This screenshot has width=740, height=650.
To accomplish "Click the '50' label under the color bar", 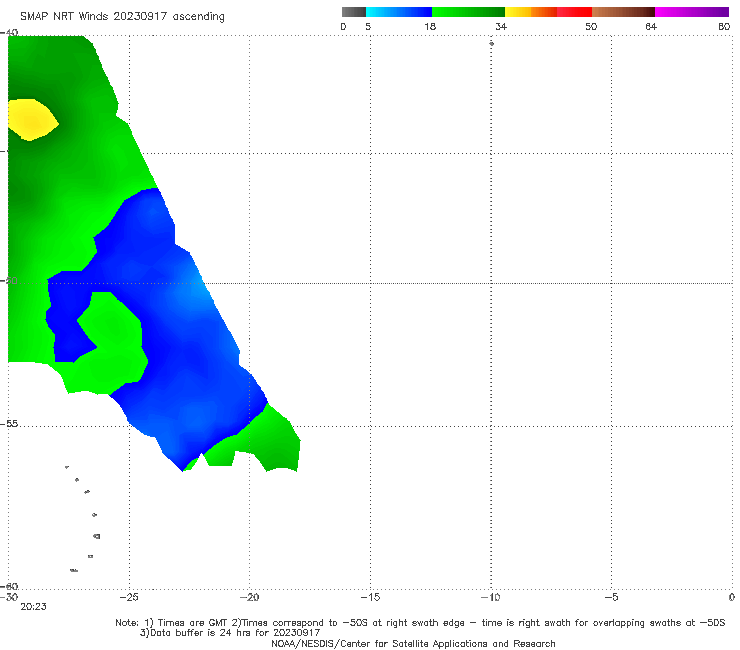I will click(591, 27).
